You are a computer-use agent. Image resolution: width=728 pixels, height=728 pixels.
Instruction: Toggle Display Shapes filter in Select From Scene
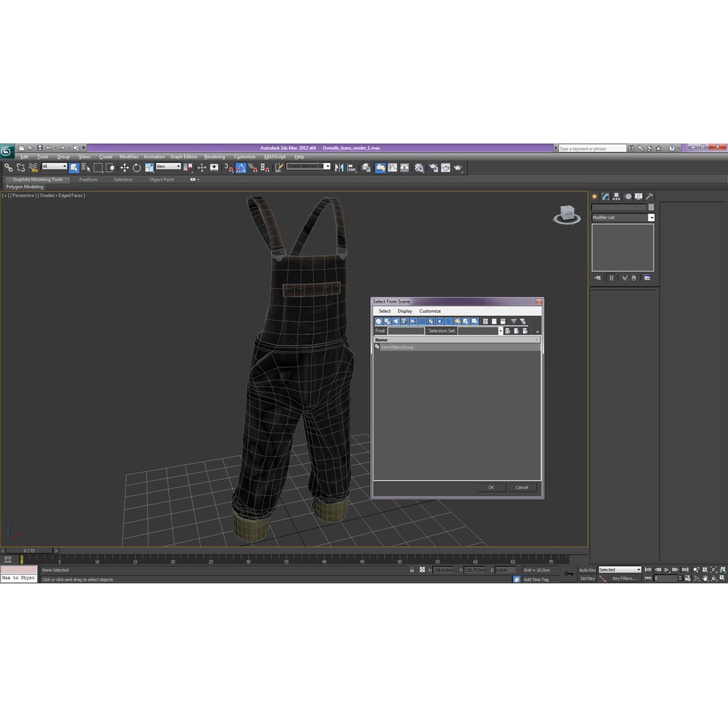click(x=387, y=322)
